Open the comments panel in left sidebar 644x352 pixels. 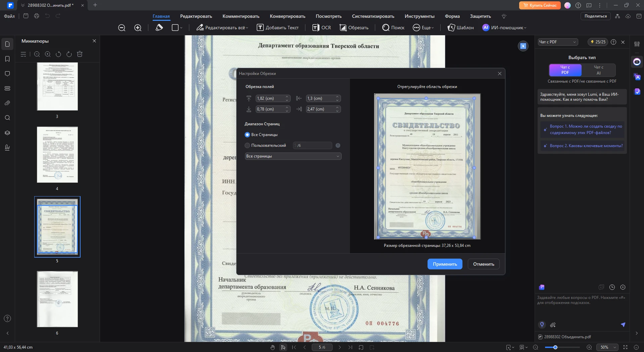[x=7, y=74]
